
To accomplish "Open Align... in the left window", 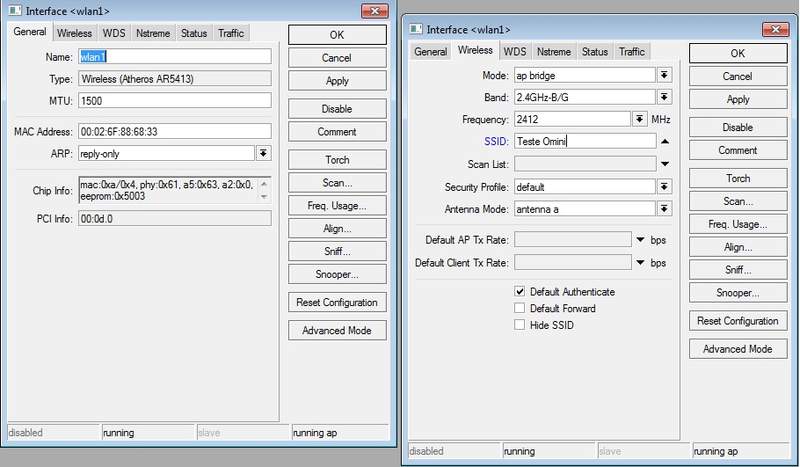I will (x=337, y=229).
